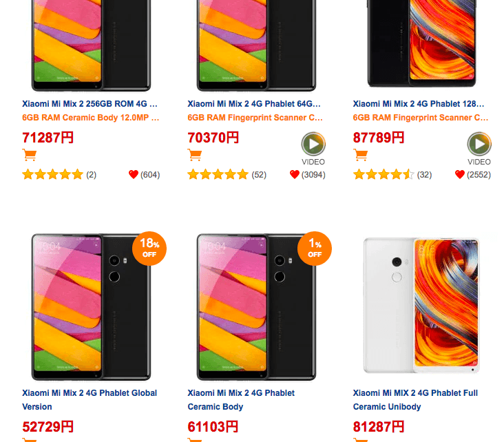The height and width of the screenshot is (442, 504).
Task: Play video for the 70370円 phablet
Action: [x=313, y=145]
